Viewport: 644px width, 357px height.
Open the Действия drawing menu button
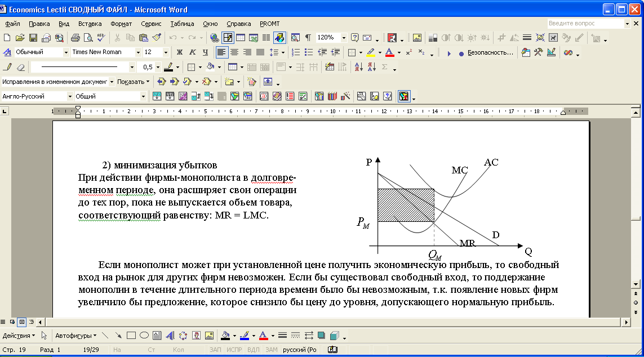click(19, 336)
